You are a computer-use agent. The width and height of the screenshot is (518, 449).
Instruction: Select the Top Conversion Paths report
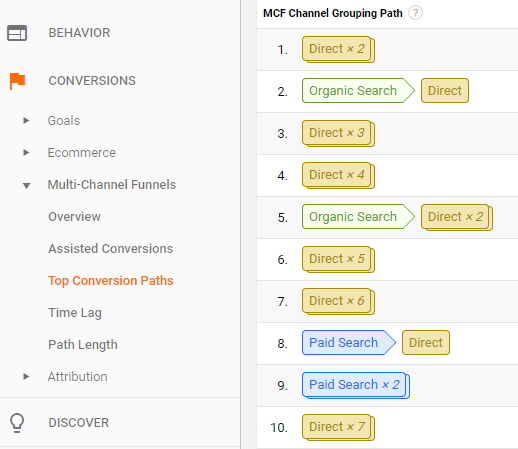110,281
